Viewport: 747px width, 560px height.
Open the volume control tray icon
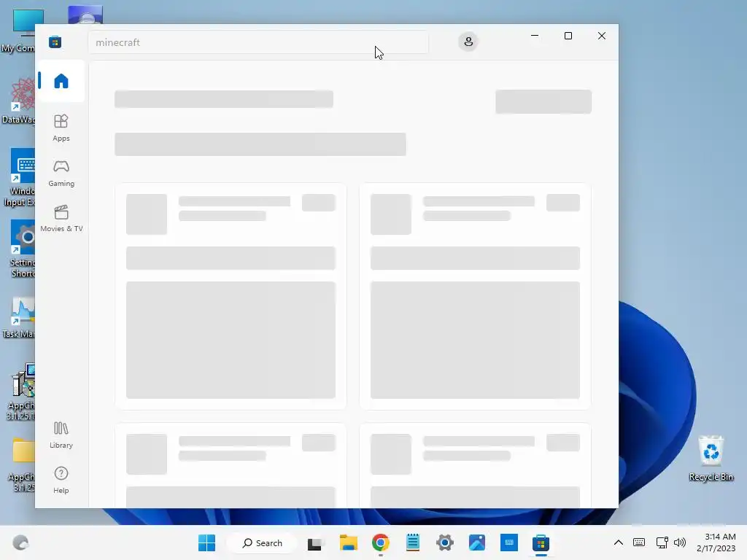(680, 542)
